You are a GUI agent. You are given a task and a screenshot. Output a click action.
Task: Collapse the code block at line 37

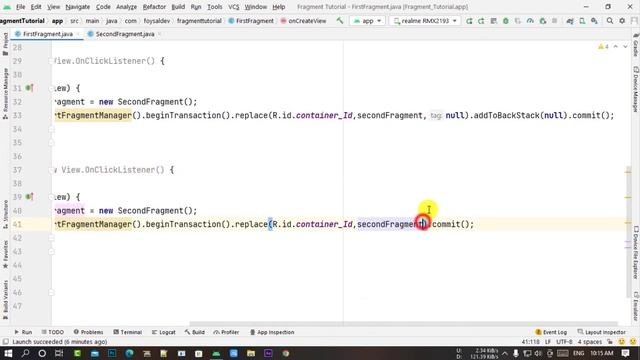pyautogui.click(x=51, y=170)
